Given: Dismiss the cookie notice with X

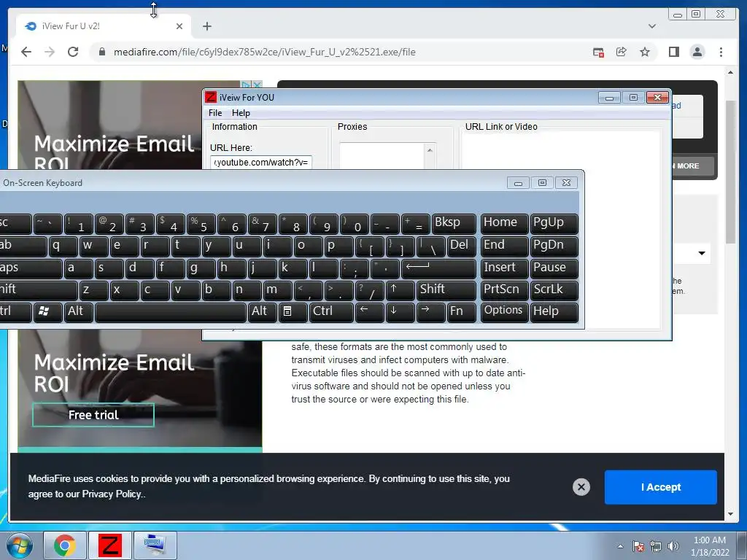Looking at the screenshot, I should pos(581,487).
